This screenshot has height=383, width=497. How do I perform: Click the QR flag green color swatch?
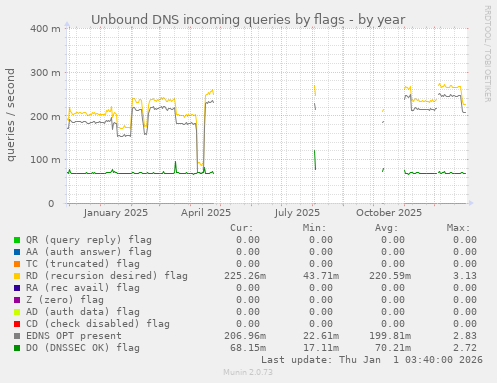coord(17,240)
